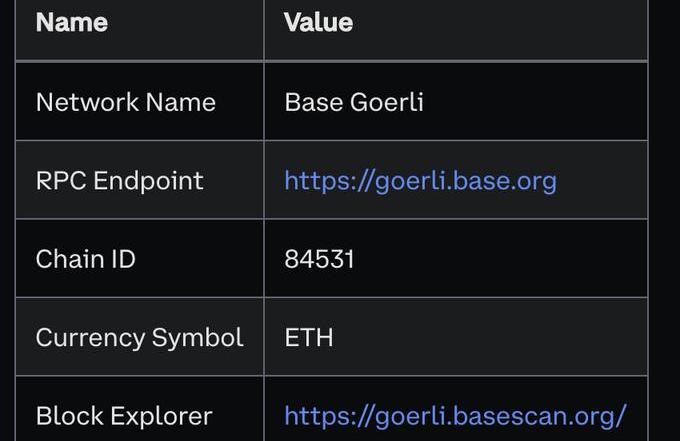Click the 'Value' column header

pyautogui.click(x=318, y=22)
